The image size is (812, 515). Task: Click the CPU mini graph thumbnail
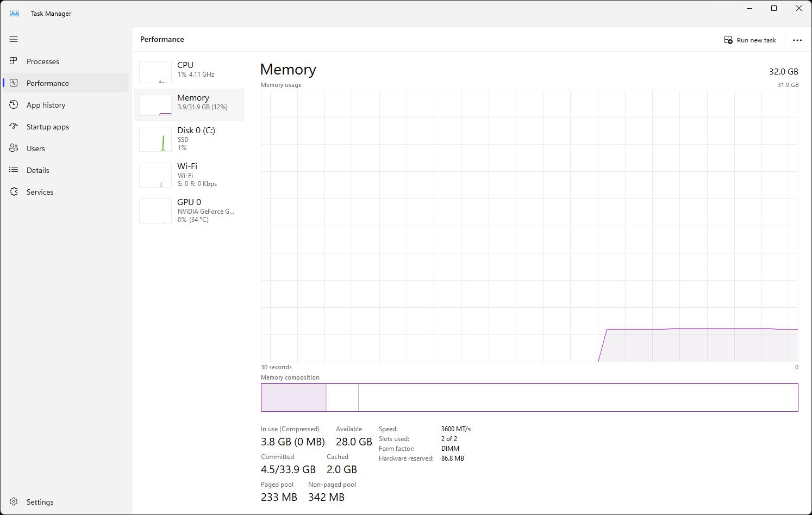pos(155,72)
